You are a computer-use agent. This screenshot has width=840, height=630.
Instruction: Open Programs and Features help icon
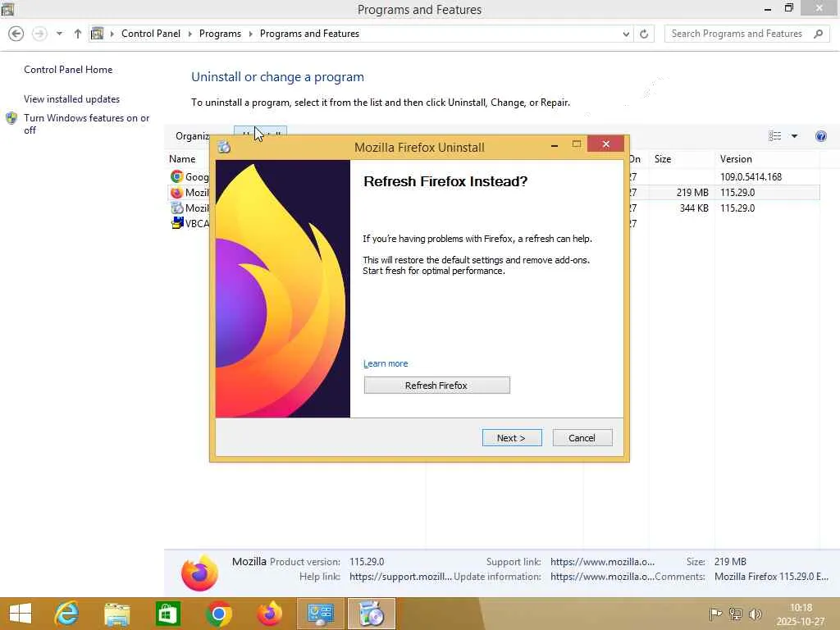point(820,136)
